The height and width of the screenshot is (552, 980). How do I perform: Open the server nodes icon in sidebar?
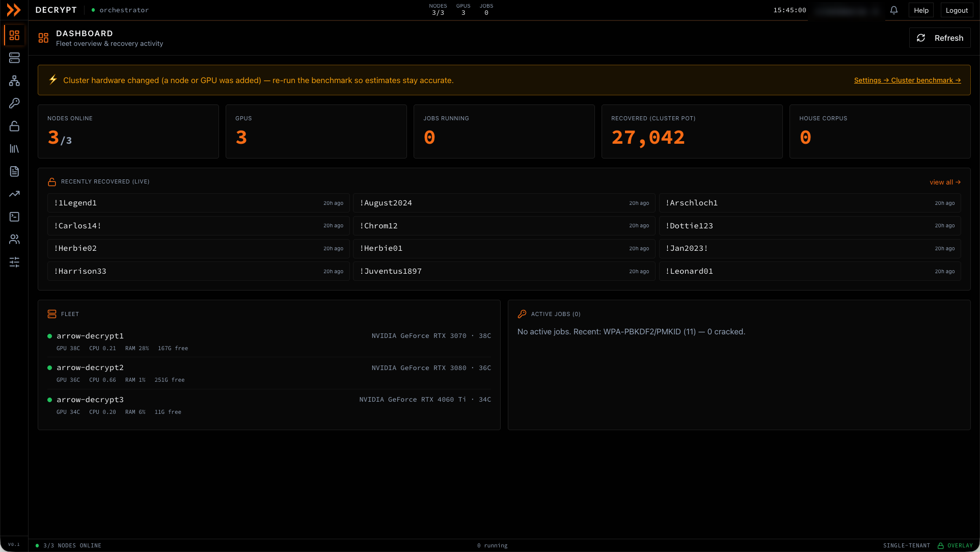(x=14, y=58)
